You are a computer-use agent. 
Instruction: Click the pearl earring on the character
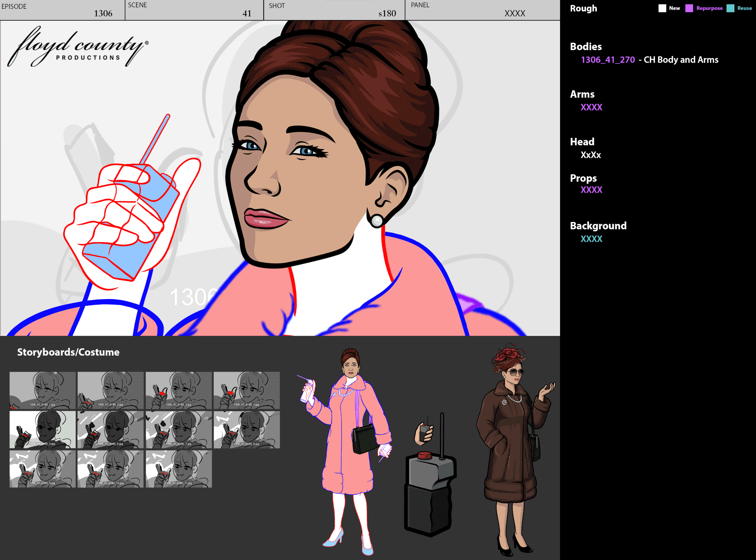(x=377, y=221)
